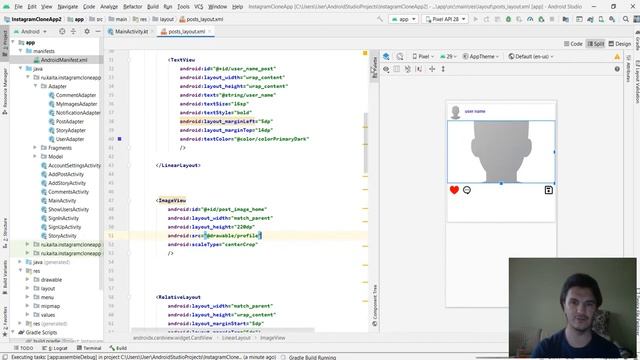
Task: Select the post image in layout preview
Action: 501,151
